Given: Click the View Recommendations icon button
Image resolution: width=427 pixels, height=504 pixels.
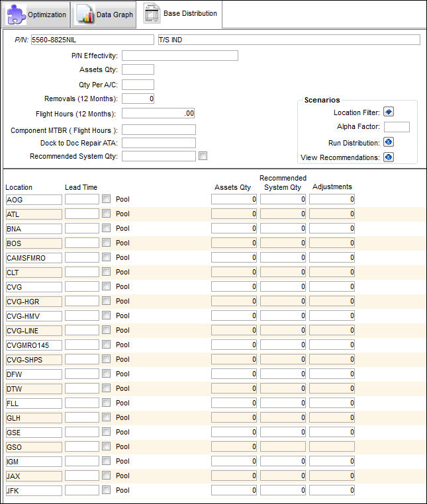Looking at the screenshot, I should [x=389, y=157].
